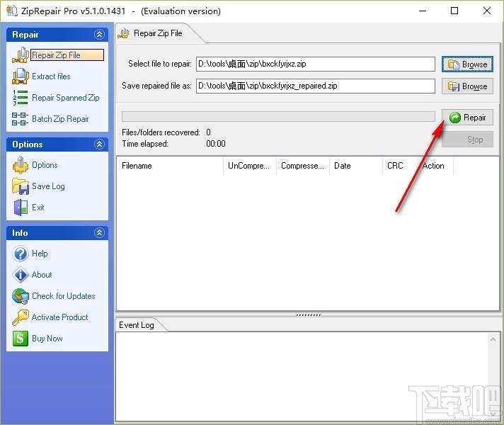Screen dimensions: 504x425
Task: Select the Event Log tab
Action: (x=137, y=325)
